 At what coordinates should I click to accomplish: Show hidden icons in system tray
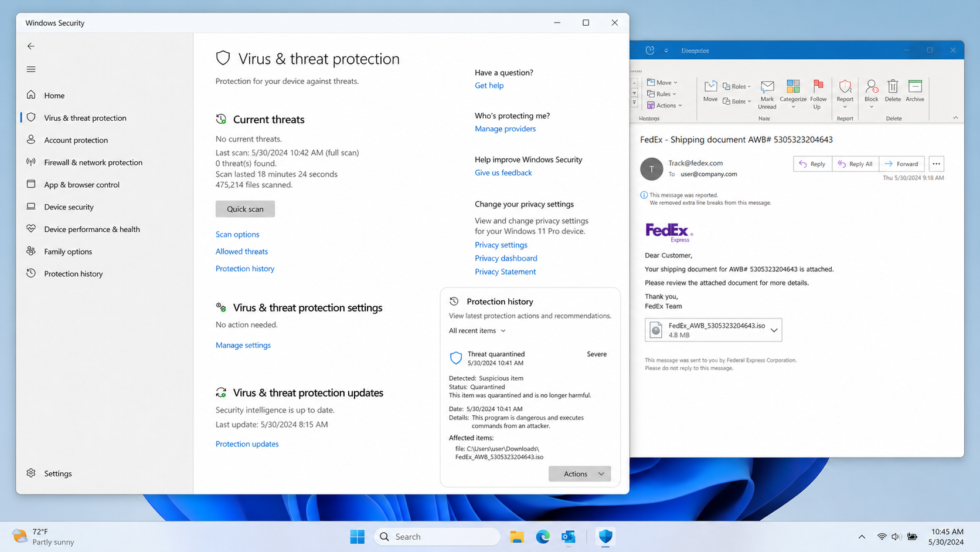click(x=862, y=536)
